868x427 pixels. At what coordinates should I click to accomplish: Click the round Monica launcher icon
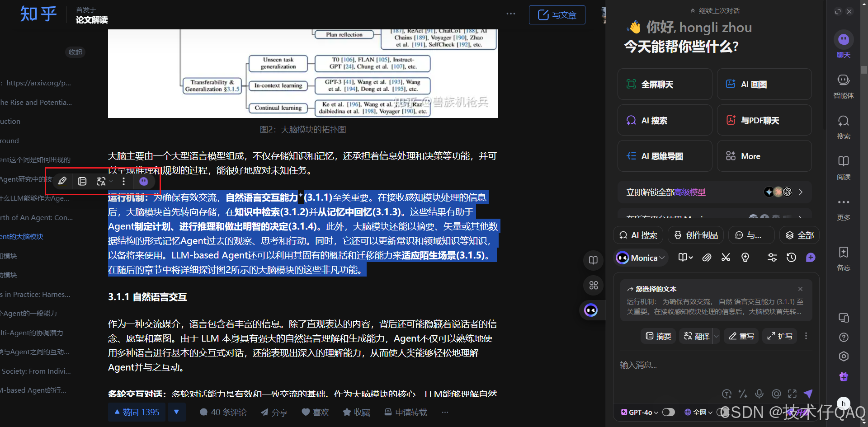pos(591,310)
